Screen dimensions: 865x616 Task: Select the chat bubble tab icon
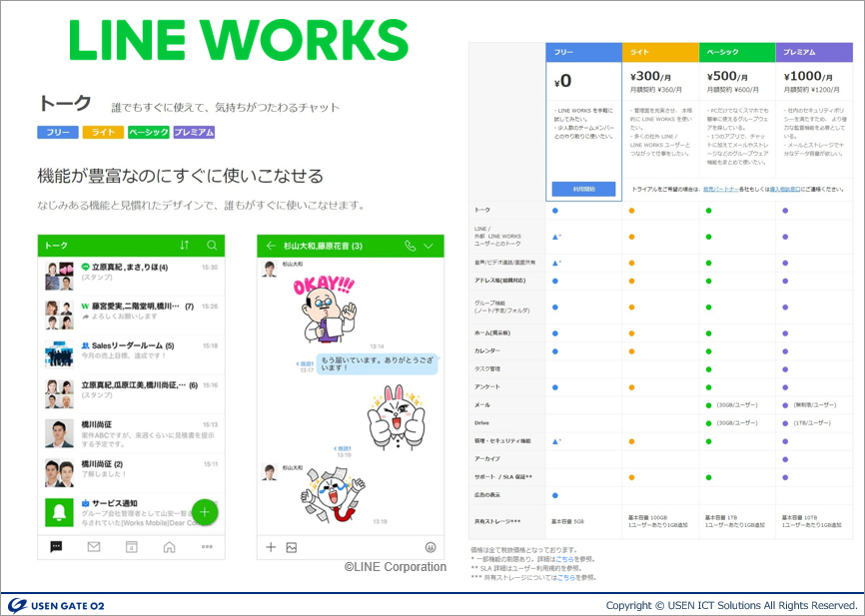[56, 546]
